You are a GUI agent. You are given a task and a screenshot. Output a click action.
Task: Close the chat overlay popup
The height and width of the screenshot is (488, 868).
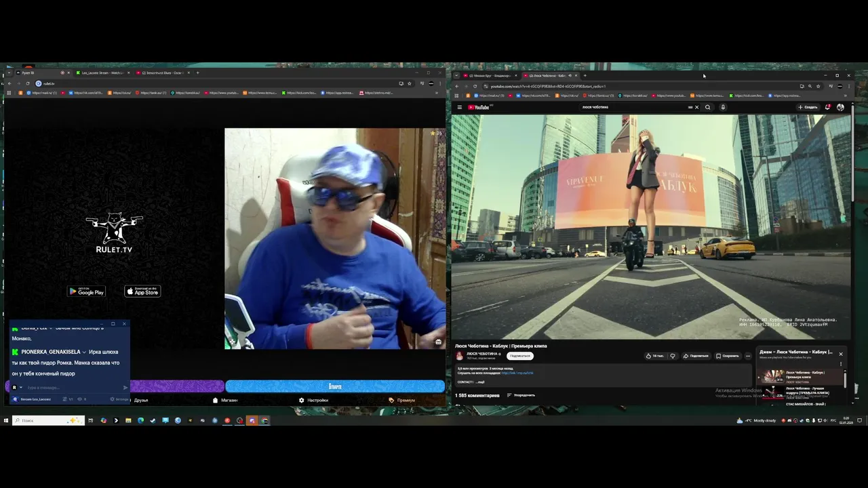(x=124, y=324)
